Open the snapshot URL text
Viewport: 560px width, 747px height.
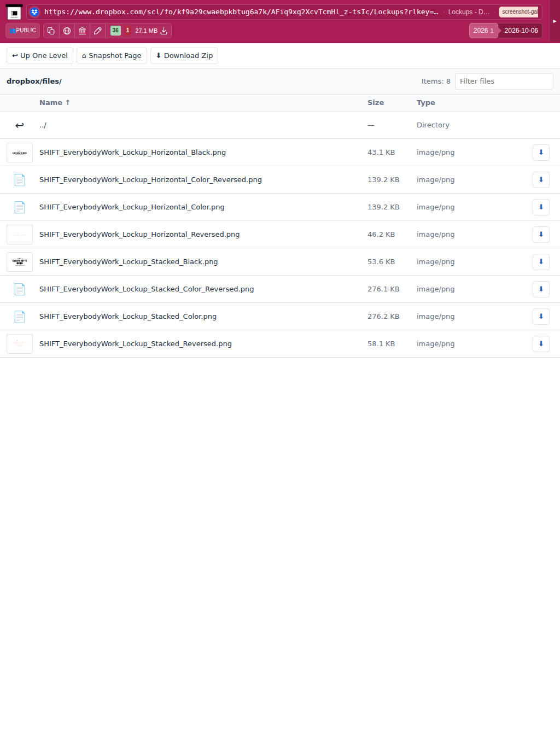(x=241, y=12)
